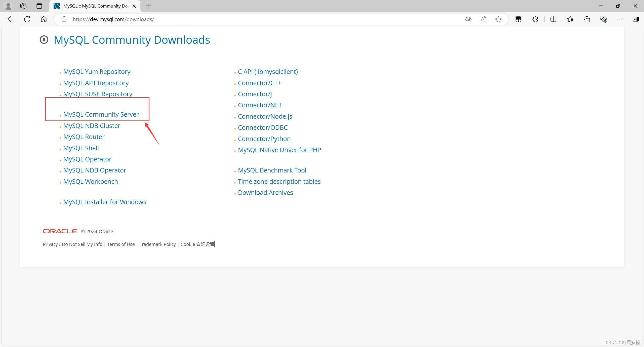Open the Extensions puzzle icon
The width and height of the screenshot is (644, 347).
535,19
